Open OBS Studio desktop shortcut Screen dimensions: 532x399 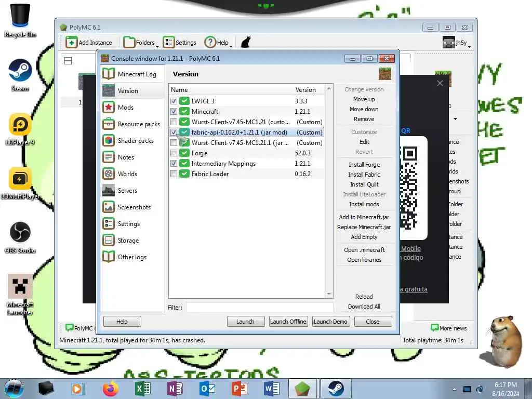pyautogui.click(x=20, y=237)
